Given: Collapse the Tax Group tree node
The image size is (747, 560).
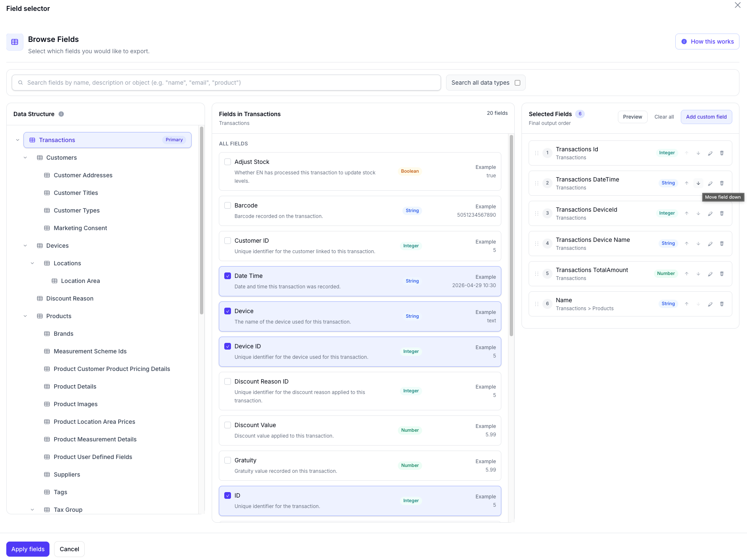Looking at the screenshot, I should (x=32, y=510).
